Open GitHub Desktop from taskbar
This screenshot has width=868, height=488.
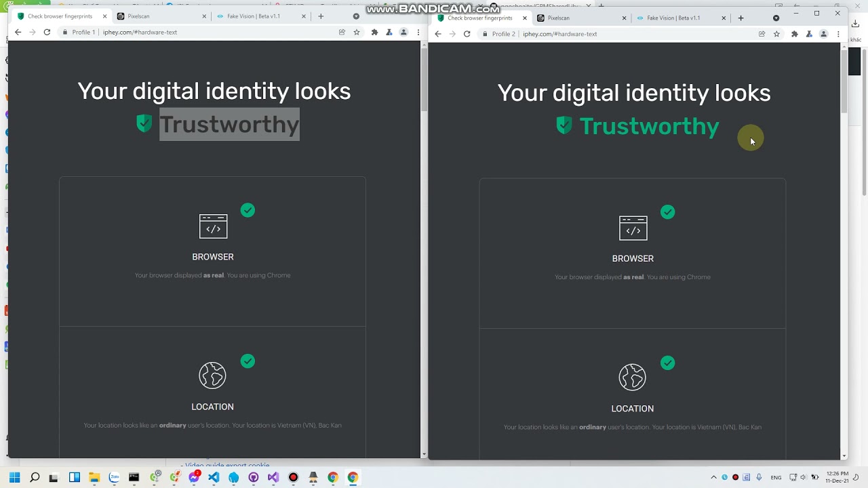point(254,477)
